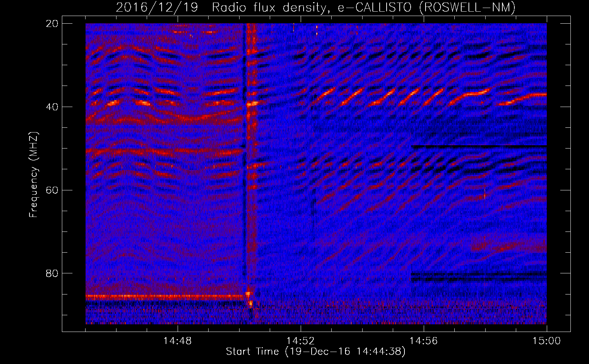
Task: Click the bright horizontal band near 85 MHz
Action: 165,297
